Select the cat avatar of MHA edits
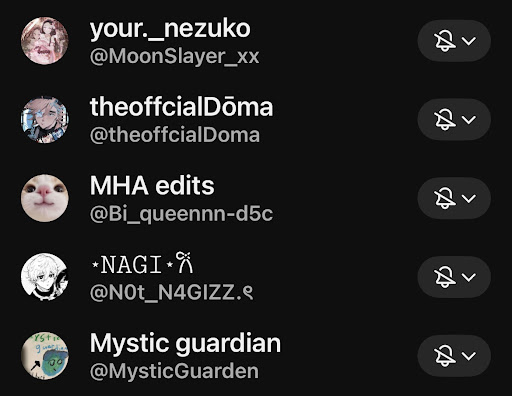512x396 pixels. 45,198
